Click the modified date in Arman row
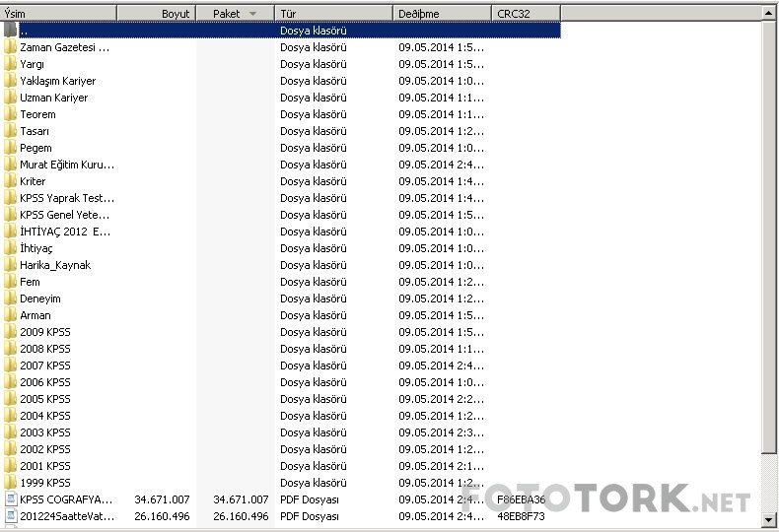The width and height of the screenshot is (779, 532). (x=441, y=315)
